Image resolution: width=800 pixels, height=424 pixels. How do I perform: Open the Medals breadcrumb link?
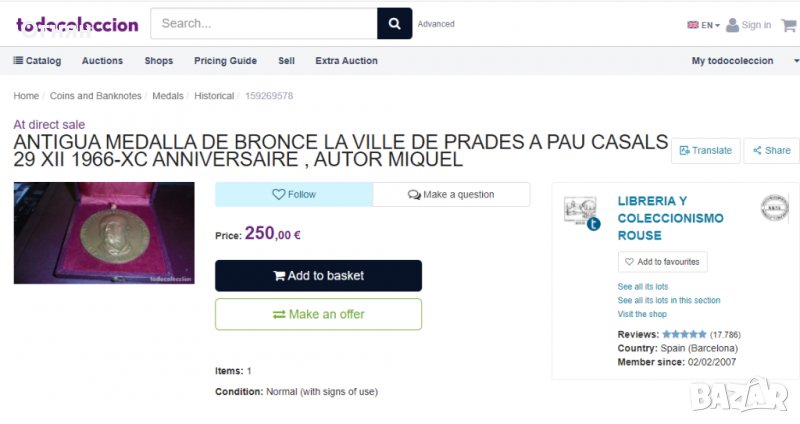click(167, 96)
